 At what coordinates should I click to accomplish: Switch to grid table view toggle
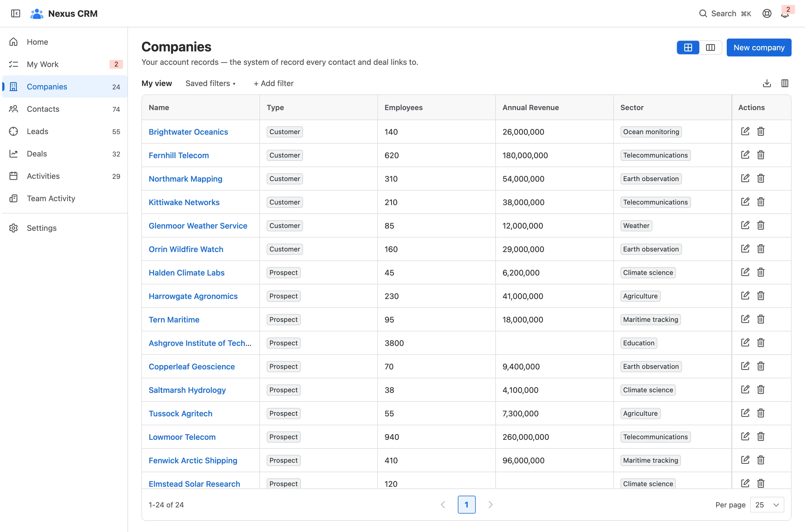click(688, 47)
